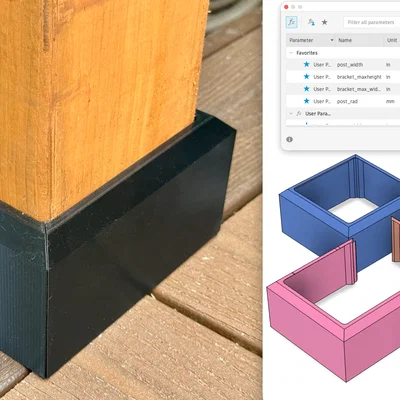This screenshot has width=400, height=400.
Task: Click the Name column header
Action: [345, 40]
